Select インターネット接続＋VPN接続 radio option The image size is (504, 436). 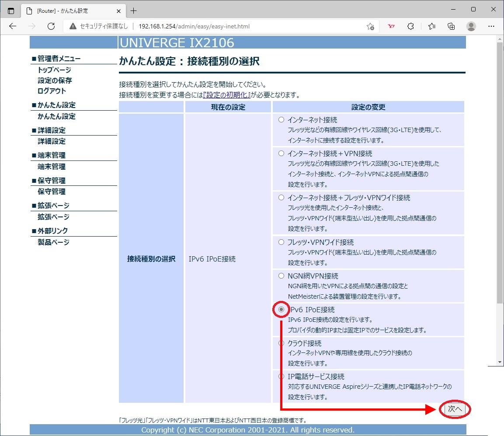(281, 153)
